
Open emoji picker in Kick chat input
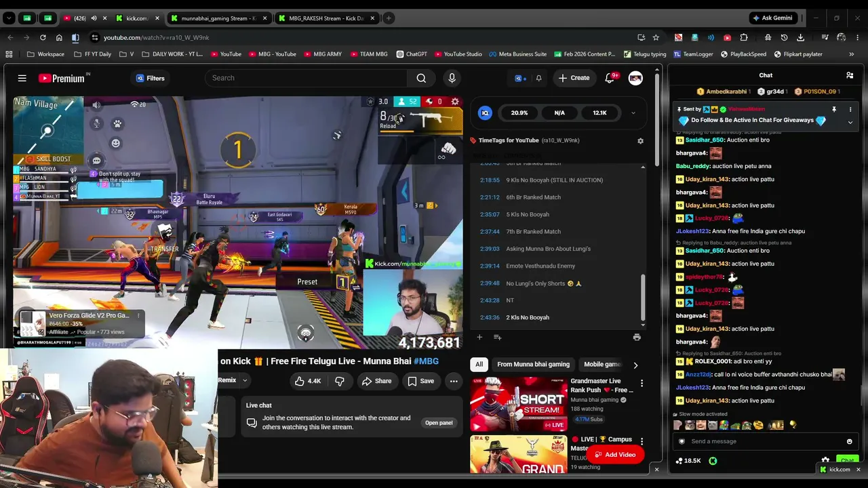(849, 441)
